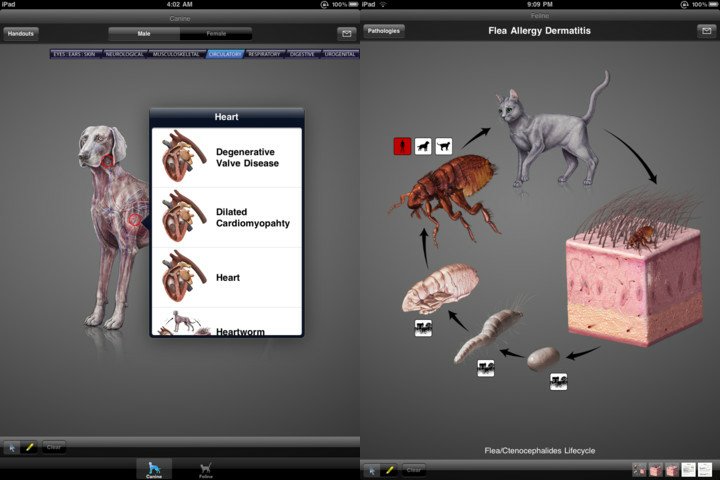The width and height of the screenshot is (720, 480).
Task: Open the Canine tab dog icon
Action: coord(154,468)
